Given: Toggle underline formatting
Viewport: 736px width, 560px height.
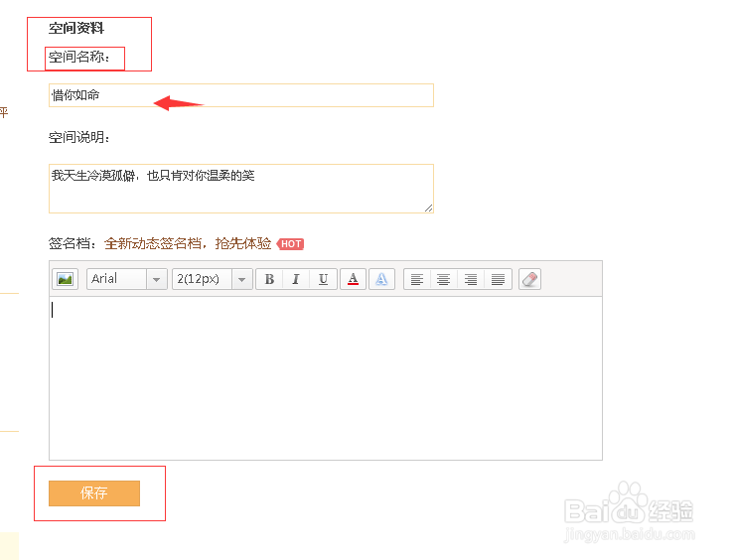Looking at the screenshot, I should [323, 279].
